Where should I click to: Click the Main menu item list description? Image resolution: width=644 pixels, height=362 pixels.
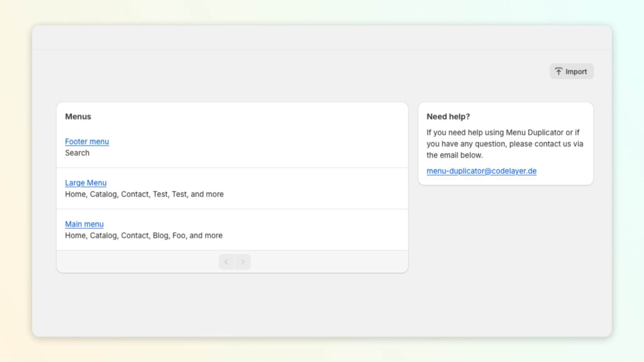point(143,235)
